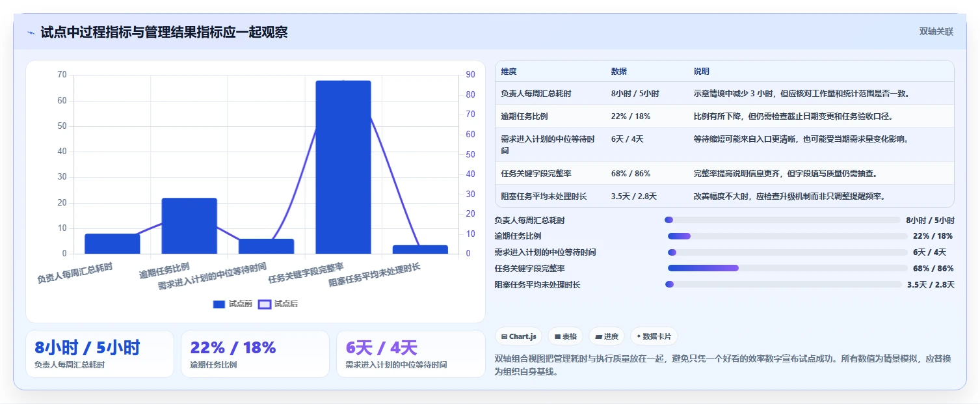Click the 双轴关联 label in the header
This screenshot has height=404, width=980.
pos(936,32)
